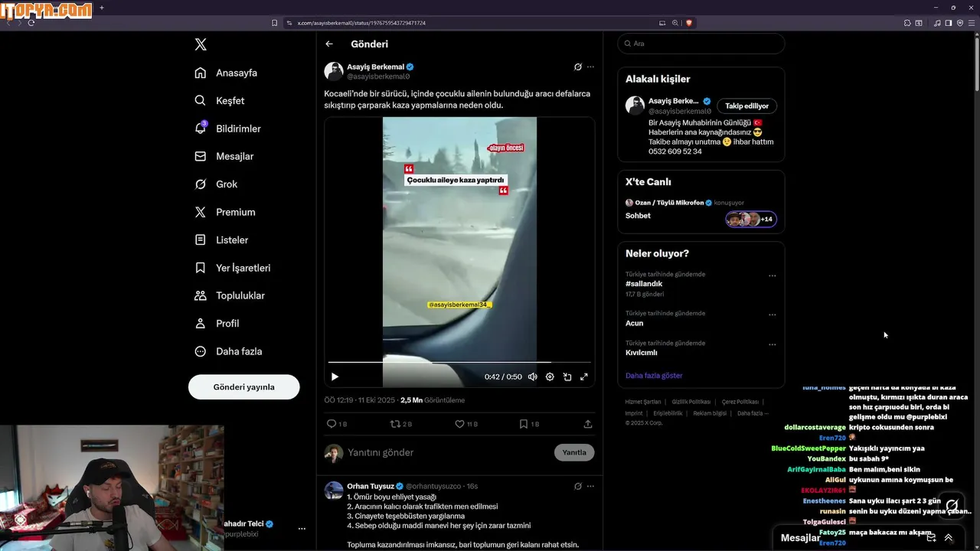980x551 pixels.
Task: Open Orhan Tuysuz profile link
Action: pos(371,486)
